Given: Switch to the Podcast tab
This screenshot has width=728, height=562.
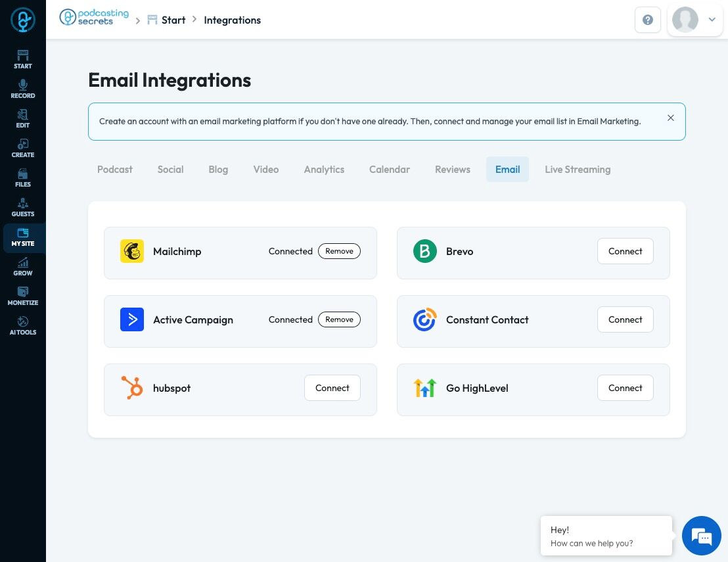Looking at the screenshot, I should point(115,170).
